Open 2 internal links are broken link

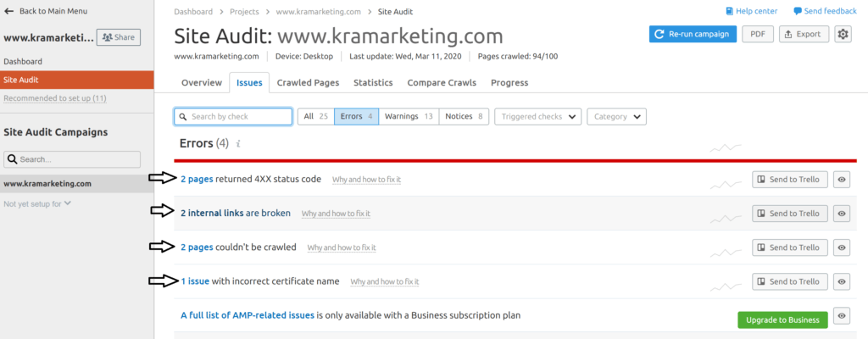coord(236,213)
